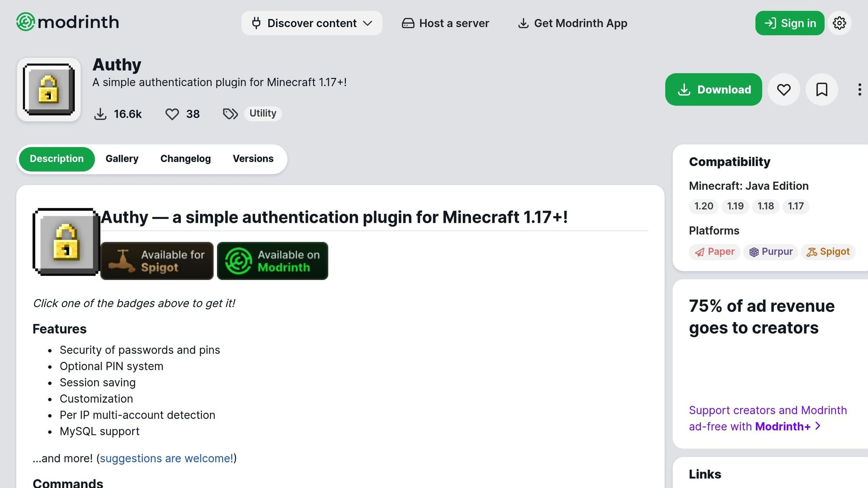Viewport: 868px width, 488px height.
Task: Open the Host a server page
Action: pyautogui.click(x=445, y=23)
